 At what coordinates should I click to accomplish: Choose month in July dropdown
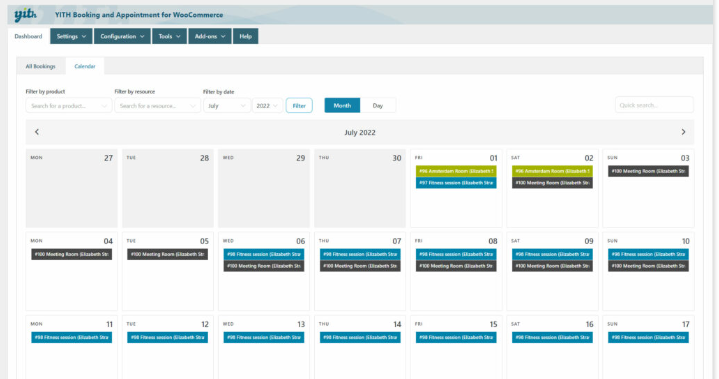pyautogui.click(x=227, y=106)
